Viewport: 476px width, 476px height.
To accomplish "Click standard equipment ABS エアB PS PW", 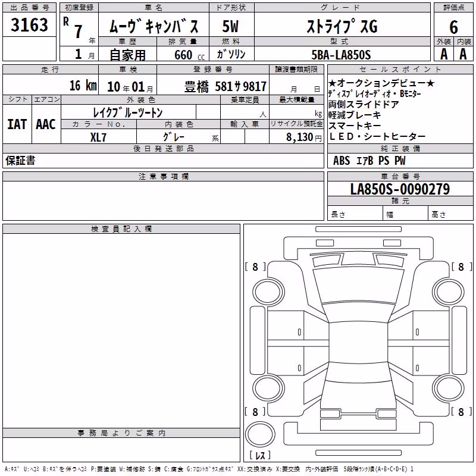I will pyautogui.click(x=369, y=161).
